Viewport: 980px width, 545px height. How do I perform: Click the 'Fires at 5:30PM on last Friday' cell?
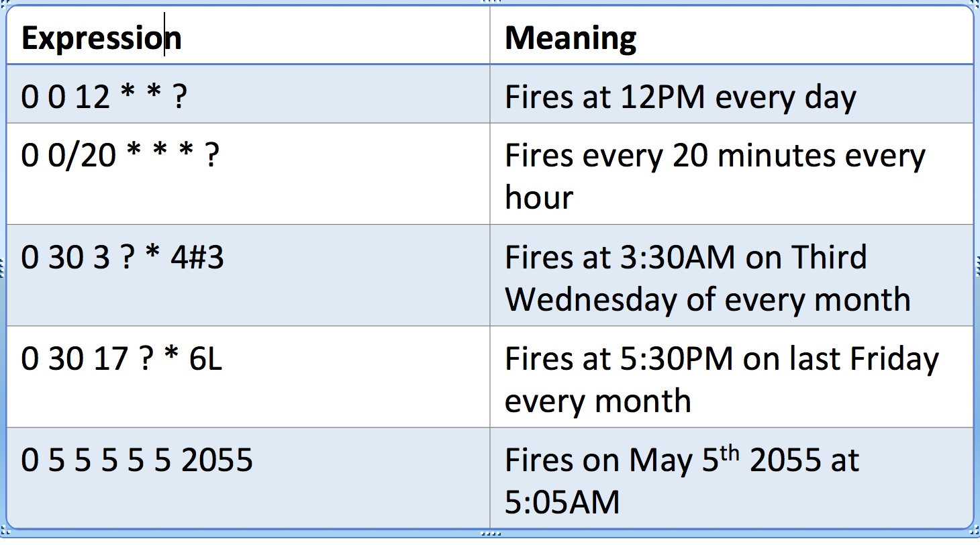(732, 377)
